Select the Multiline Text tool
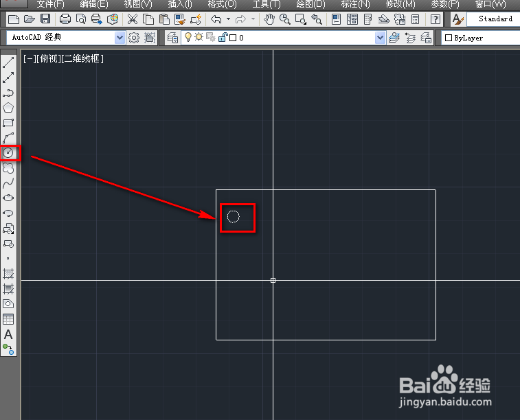 8,334
